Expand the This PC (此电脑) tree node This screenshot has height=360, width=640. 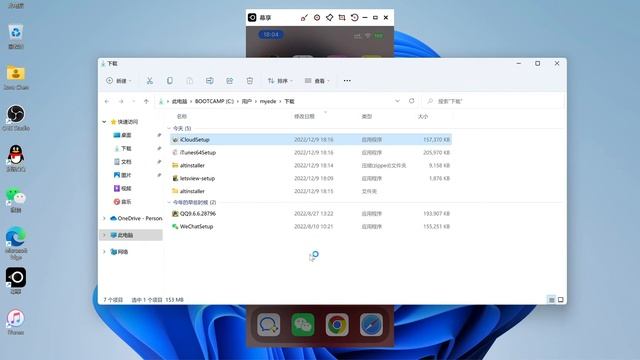click(x=104, y=235)
